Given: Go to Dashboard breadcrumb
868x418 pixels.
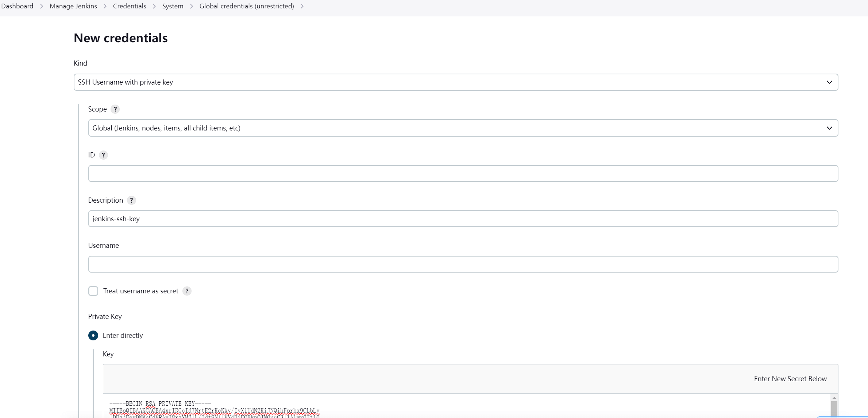Looking at the screenshot, I should click(x=17, y=6).
